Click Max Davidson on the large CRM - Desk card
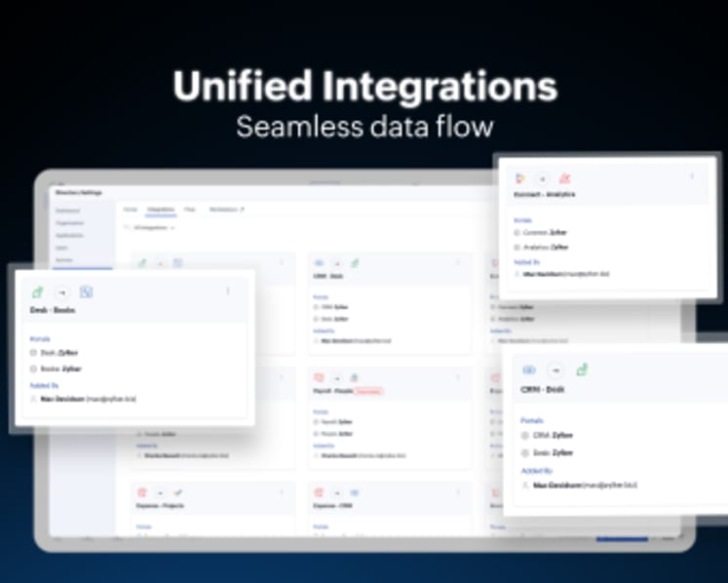 click(x=580, y=486)
